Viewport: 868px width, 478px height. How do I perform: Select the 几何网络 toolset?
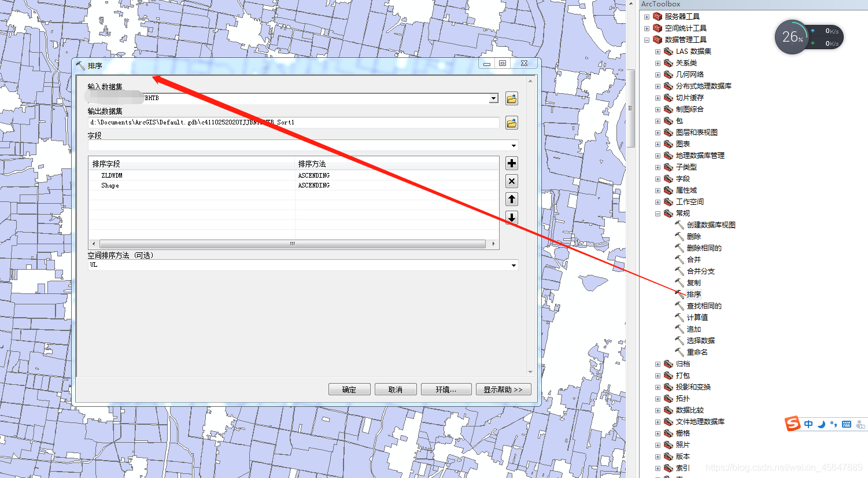tap(690, 75)
